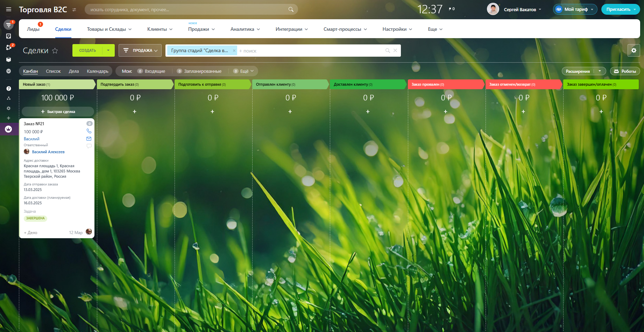The image size is (644, 332).
Task: Click the plus icon in left sidebar
Action: point(9,118)
